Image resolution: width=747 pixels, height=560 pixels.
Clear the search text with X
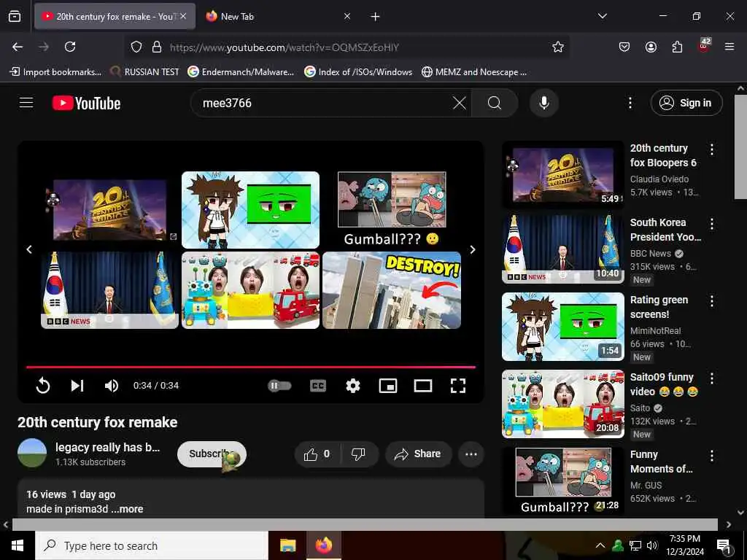pyautogui.click(x=460, y=103)
